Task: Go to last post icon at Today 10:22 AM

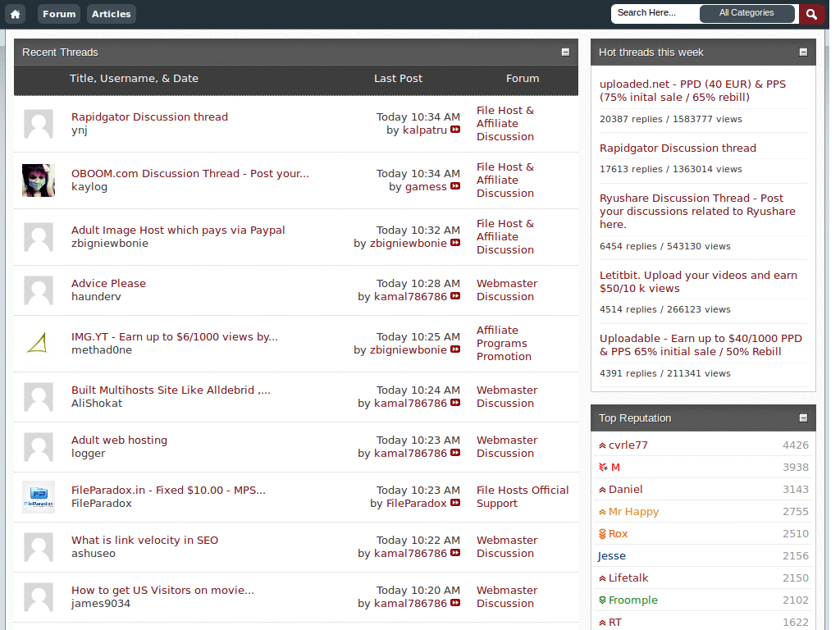Action: pyautogui.click(x=455, y=554)
